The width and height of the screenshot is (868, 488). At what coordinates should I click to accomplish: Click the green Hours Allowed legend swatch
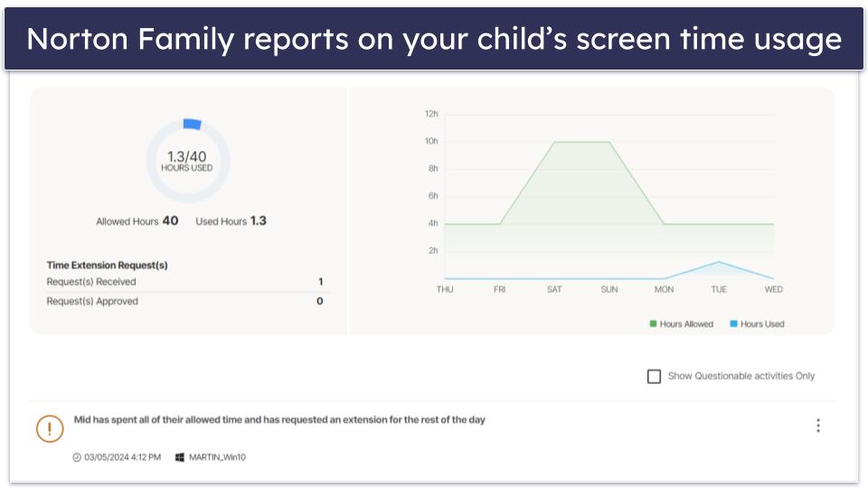(x=653, y=324)
